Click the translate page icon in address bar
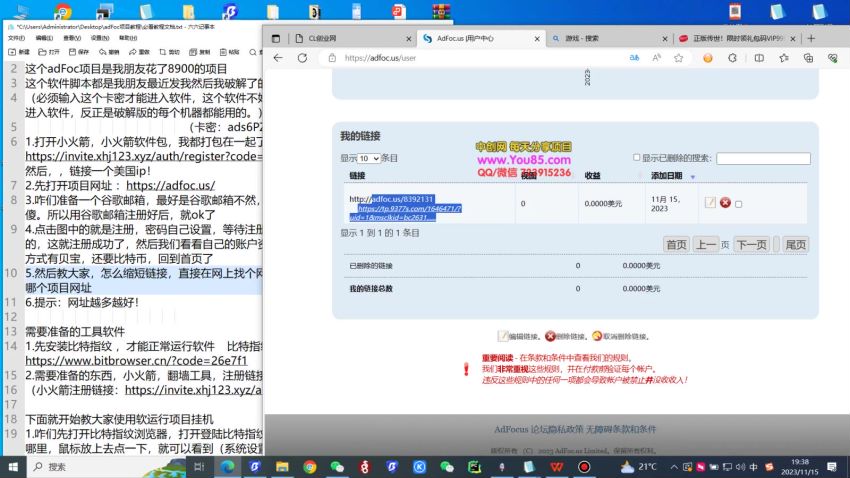The image size is (850, 478). [x=634, y=58]
